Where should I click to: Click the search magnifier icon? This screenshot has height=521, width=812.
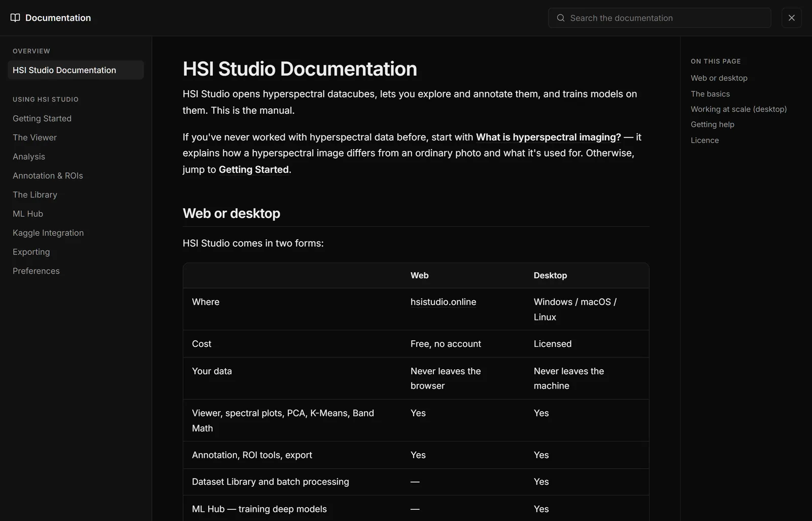561,18
